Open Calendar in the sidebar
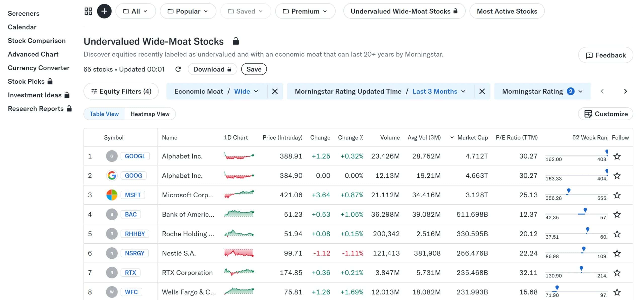The height and width of the screenshot is (300, 644). pos(22,27)
